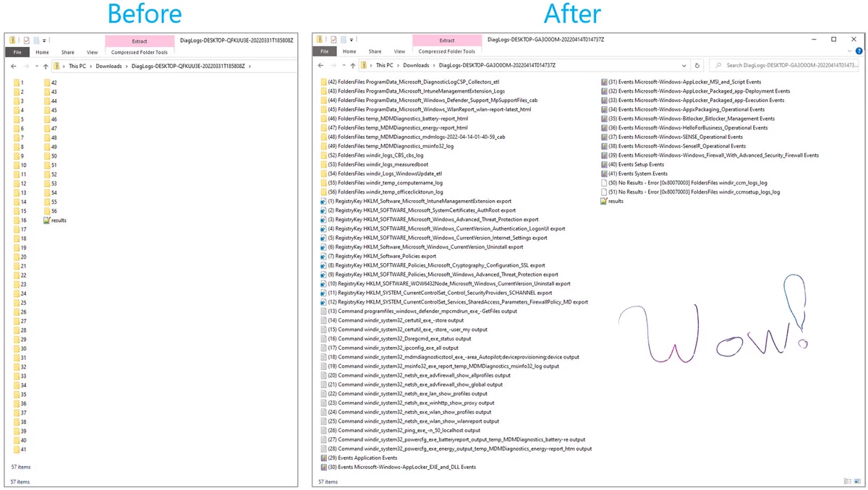Open (31) Events AppLocker MSI_and_Script Events
Screen dimensions: 868x490
[681, 82]
